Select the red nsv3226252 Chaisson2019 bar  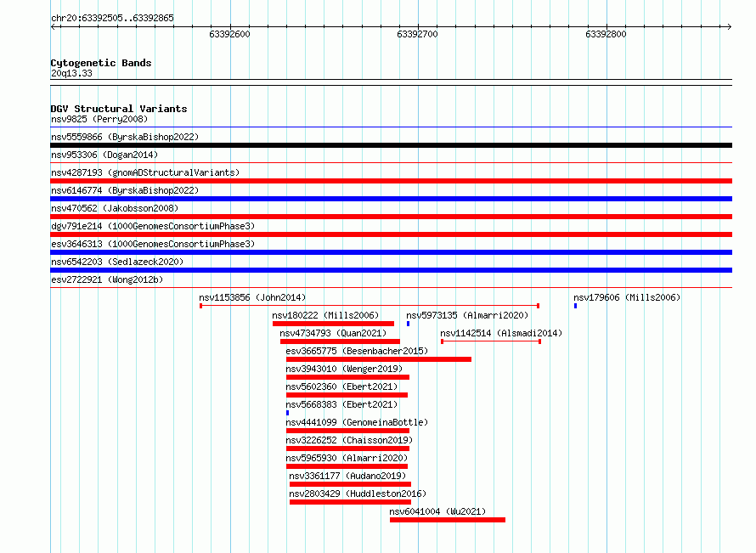[347, 449]
